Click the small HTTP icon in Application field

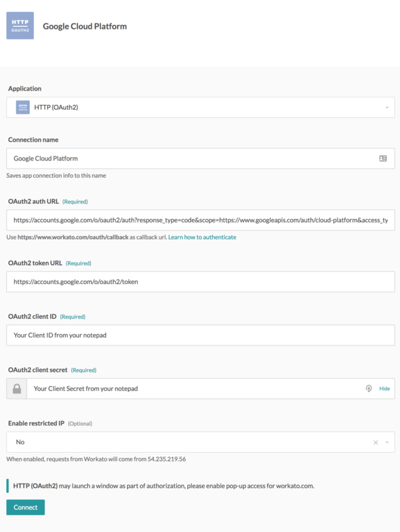coord(22,107)
